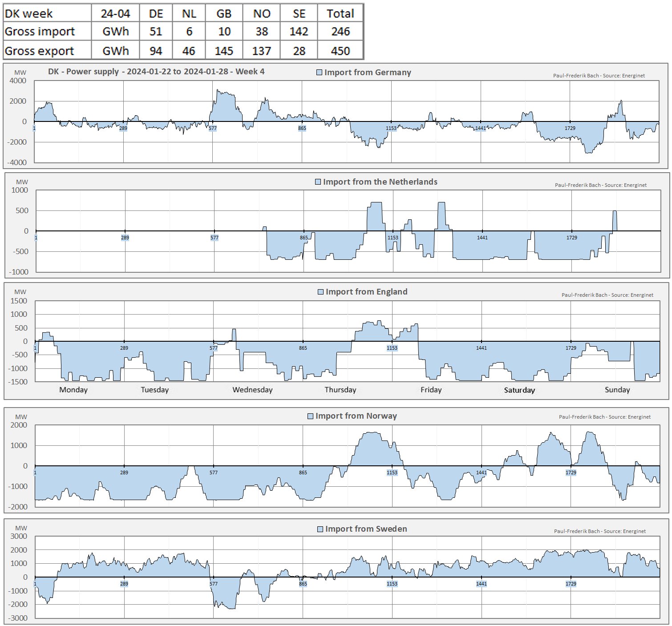Select the Sweden gross import value 142

[x=299, y=32]
